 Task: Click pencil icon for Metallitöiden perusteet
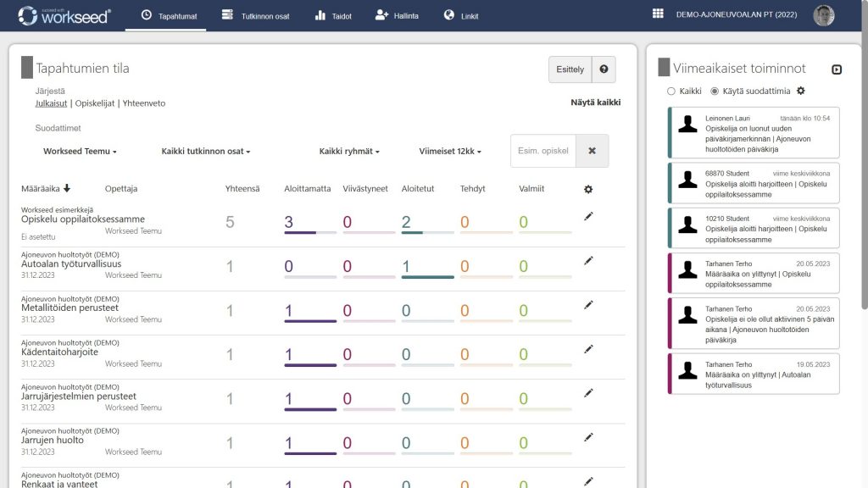pos(588,305)
